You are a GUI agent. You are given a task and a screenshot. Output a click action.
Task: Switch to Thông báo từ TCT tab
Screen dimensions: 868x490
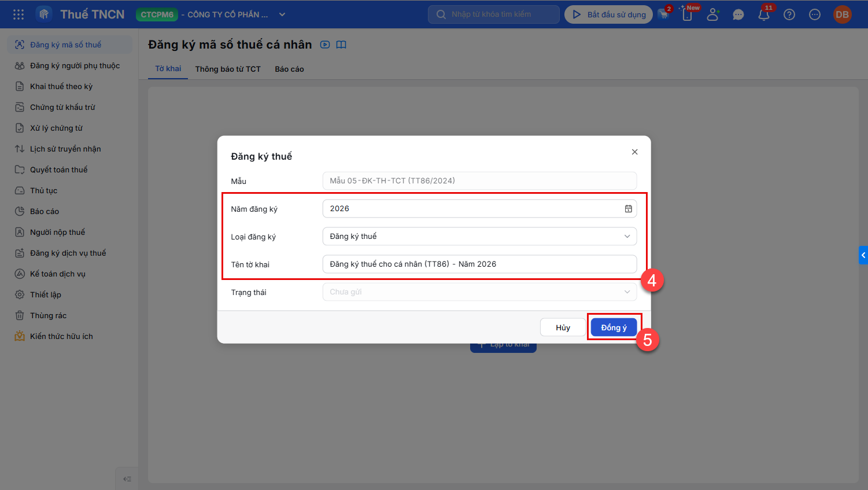[x=228, y=69]
